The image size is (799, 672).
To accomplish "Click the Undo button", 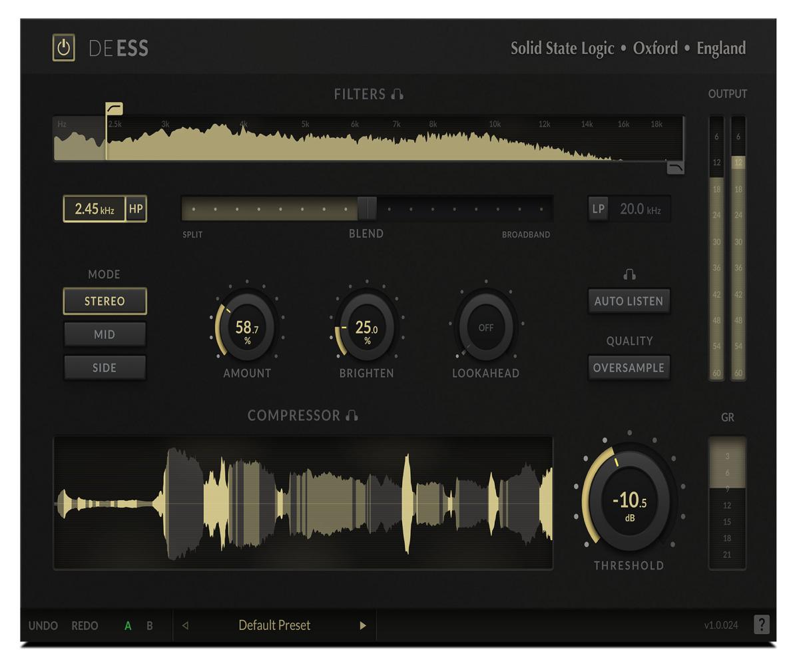I will click(43, 626).
